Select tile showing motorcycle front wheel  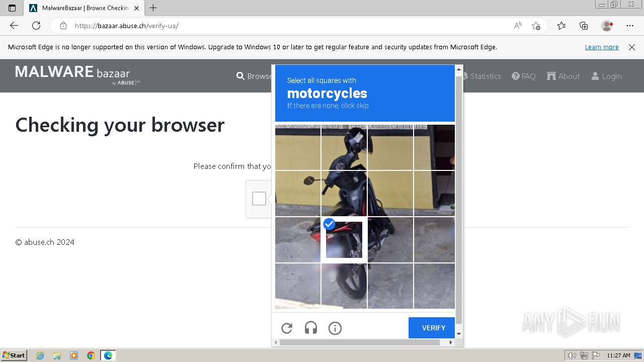(x=344, y=286)
